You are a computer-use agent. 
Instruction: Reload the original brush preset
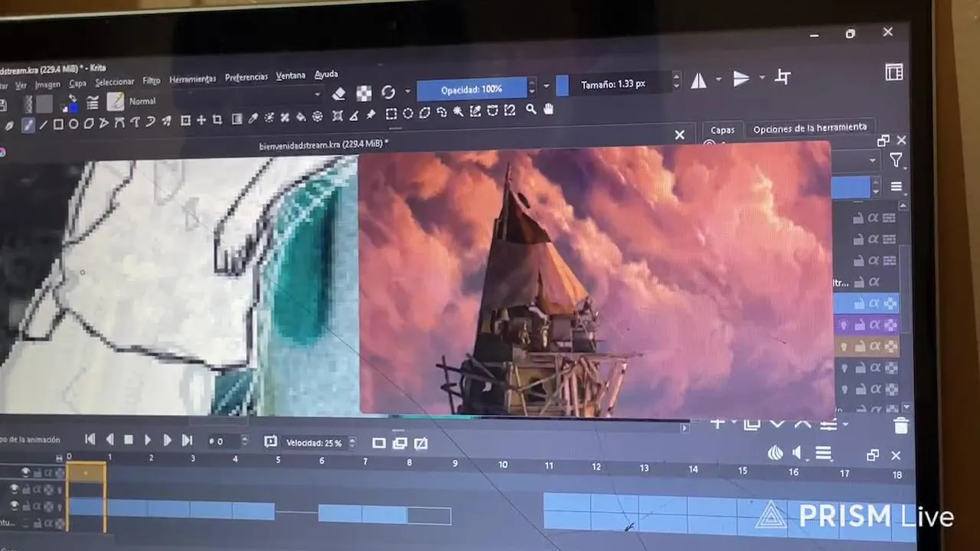coord(388,93)
